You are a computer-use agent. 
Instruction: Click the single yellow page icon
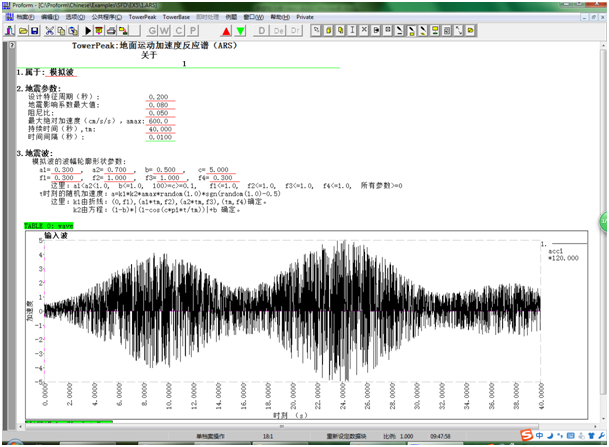pos(328,30)
